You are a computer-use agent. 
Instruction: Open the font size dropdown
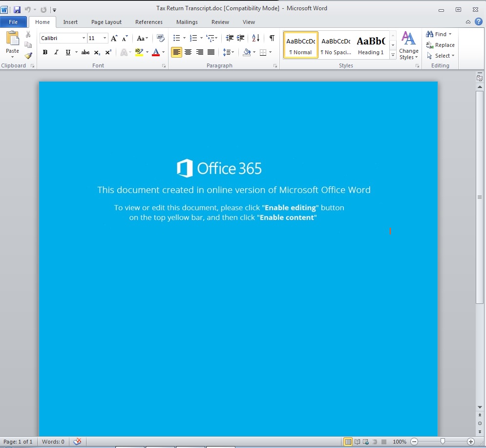(105, 38)
